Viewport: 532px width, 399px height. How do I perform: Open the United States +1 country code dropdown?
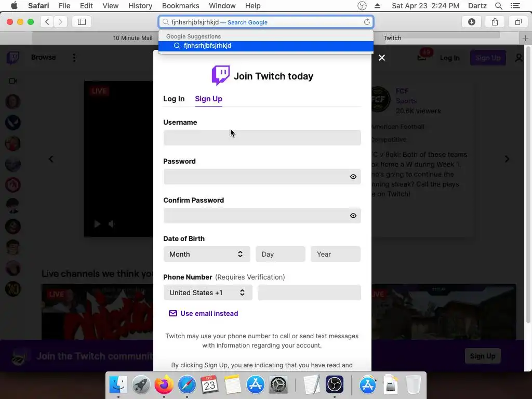pyautogui.click(x=208, y=292)
